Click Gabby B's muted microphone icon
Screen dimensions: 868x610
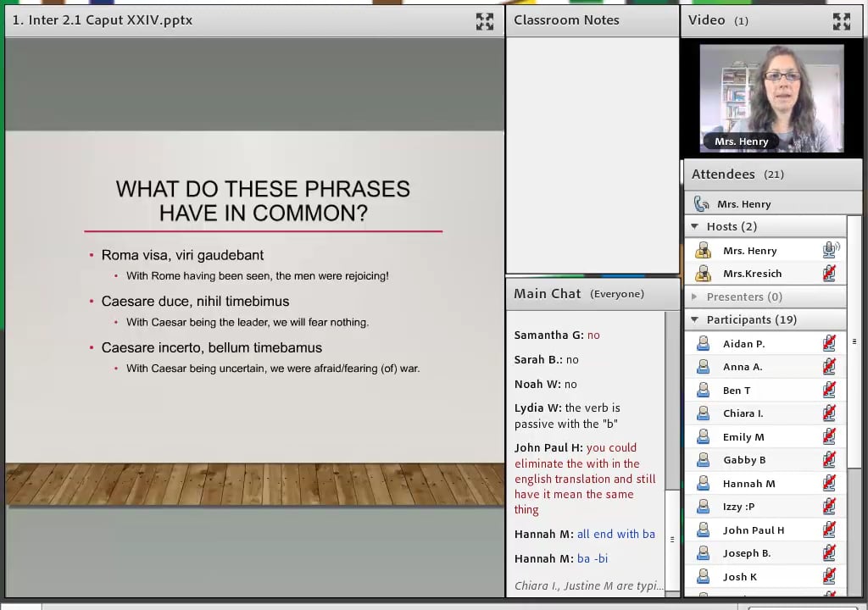coord(829,459)
